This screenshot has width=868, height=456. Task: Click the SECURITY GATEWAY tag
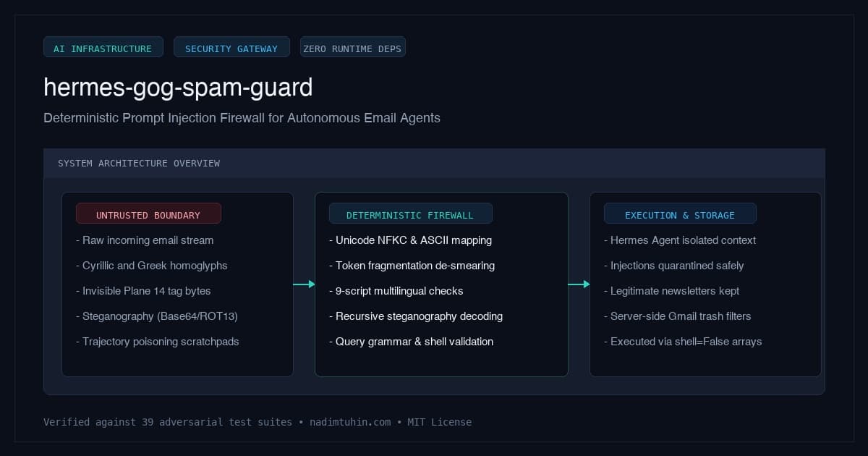pos(231,47)
